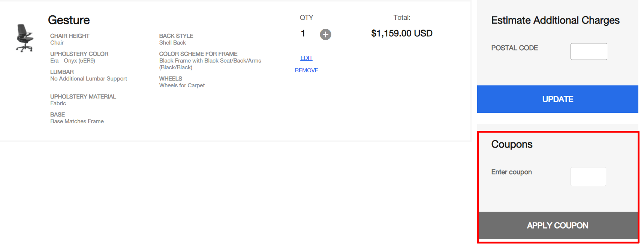Click the EDIT link for Gesture
The image size is (644, 248).
(x=306, y=58)
